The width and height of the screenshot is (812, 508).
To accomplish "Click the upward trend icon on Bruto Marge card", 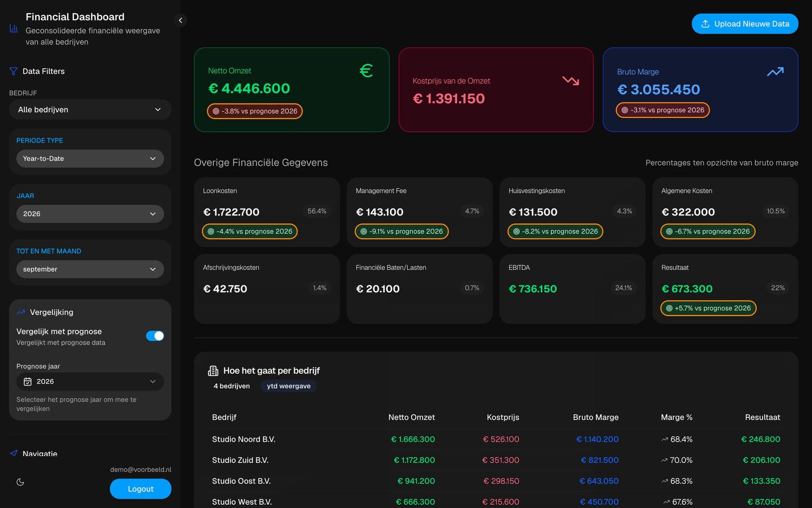I will pyautogui.click(x=775, y=72).
